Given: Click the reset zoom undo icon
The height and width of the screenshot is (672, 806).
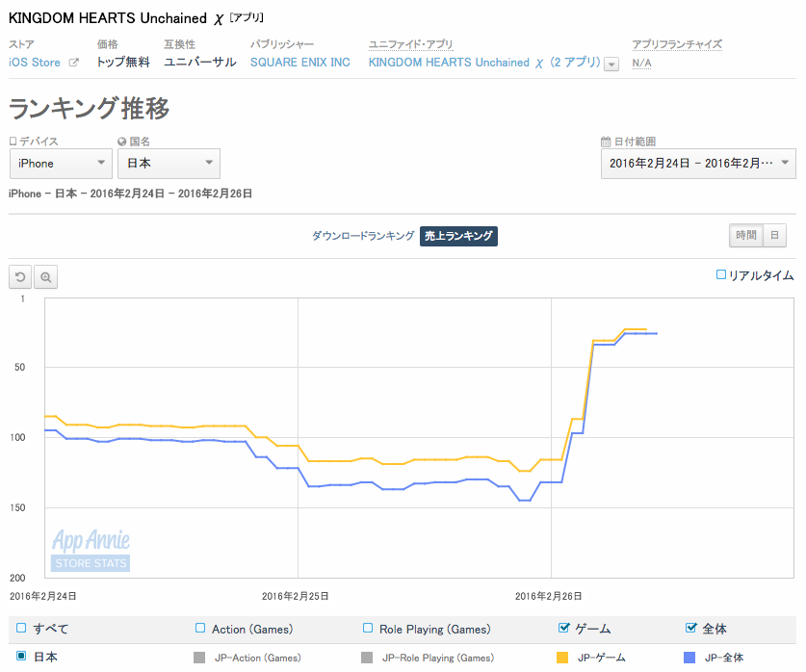Looking at the screenshot, I should pyautogui.click(x=20, y=277).
